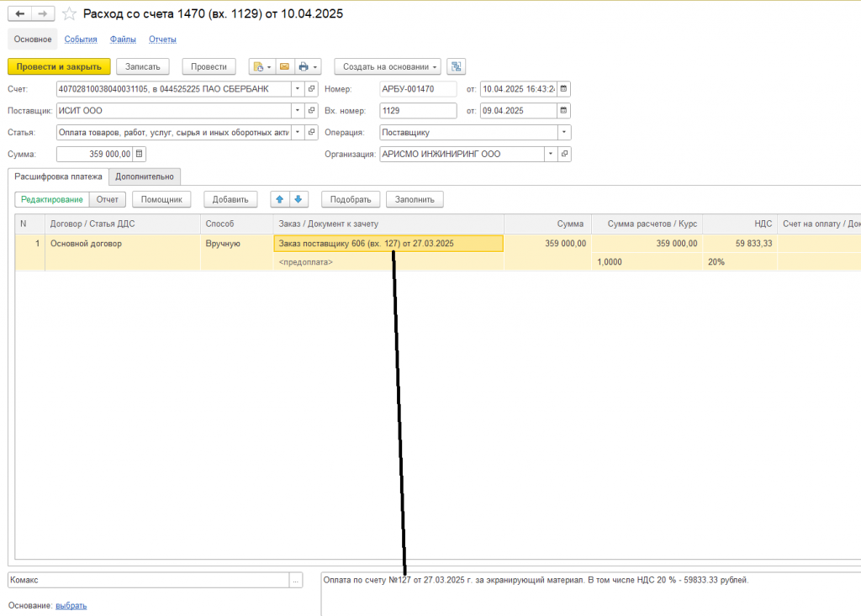
Task: Select the 20% VAT rate cell
Action: (x=740, y=262)
